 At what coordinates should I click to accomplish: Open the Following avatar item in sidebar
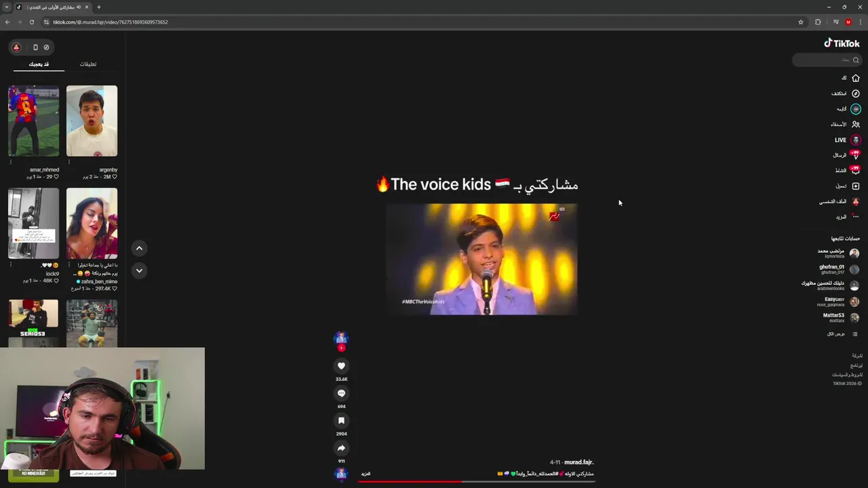[856, 109]
